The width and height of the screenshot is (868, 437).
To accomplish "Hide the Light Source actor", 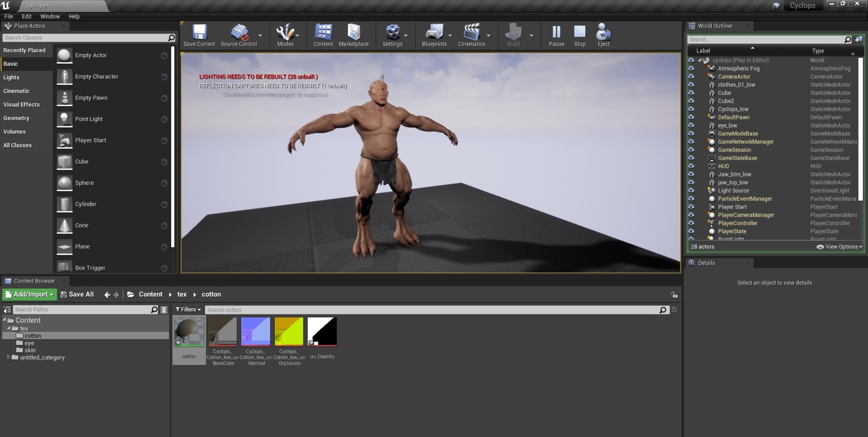I will (691, 190).
